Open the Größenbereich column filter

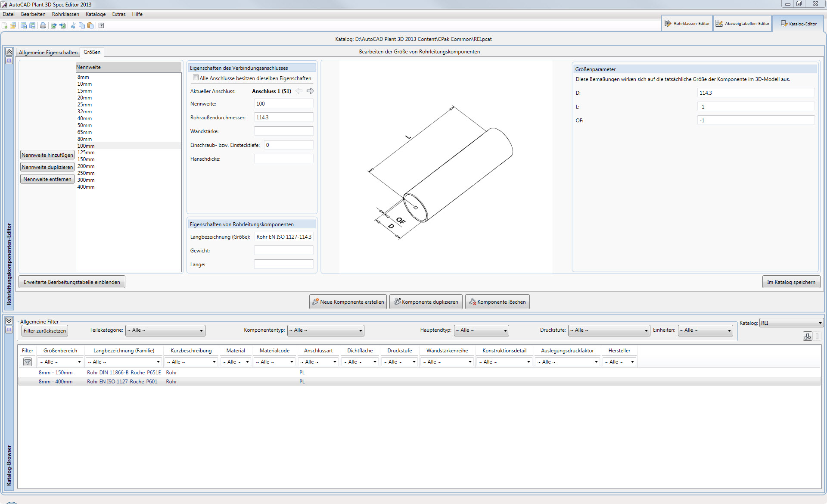[60, 362]
